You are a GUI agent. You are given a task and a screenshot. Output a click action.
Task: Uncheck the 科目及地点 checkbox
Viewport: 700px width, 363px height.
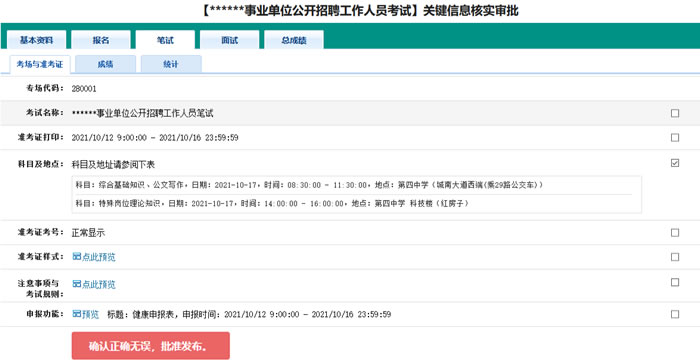(x=675, y=163)
